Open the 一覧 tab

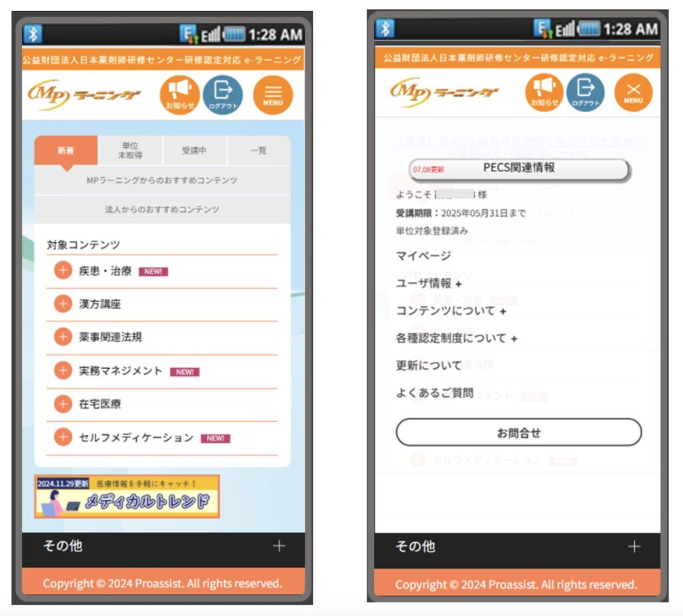258,151
